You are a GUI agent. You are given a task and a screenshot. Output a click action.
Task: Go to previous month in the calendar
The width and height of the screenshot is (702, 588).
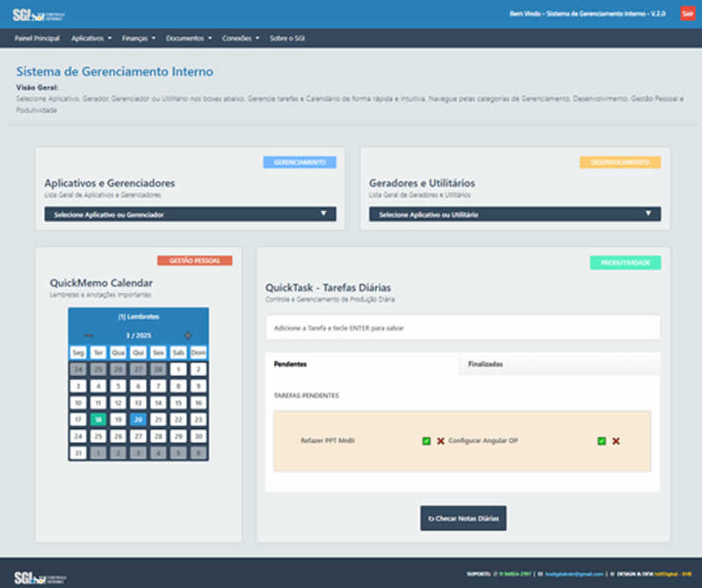pos(88,335)
